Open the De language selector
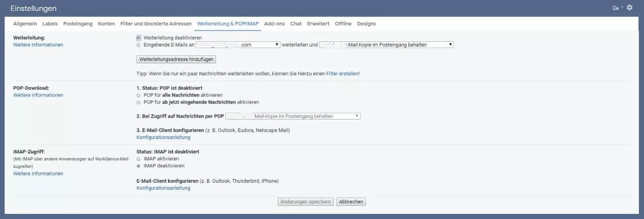 [616, 8]
